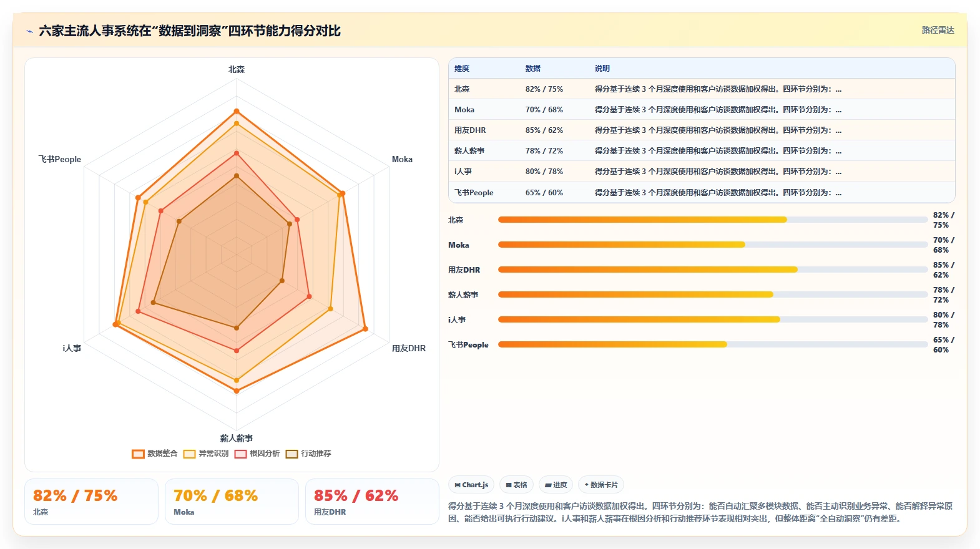
Task: Click the 飞书People description cell in the table
Action: 718,193
